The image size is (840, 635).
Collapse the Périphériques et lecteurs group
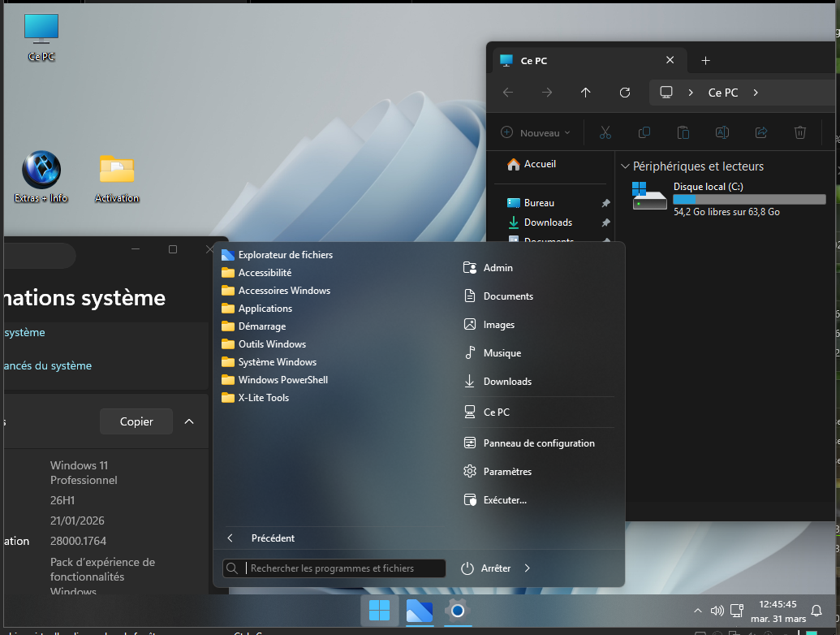coord(625,166)
